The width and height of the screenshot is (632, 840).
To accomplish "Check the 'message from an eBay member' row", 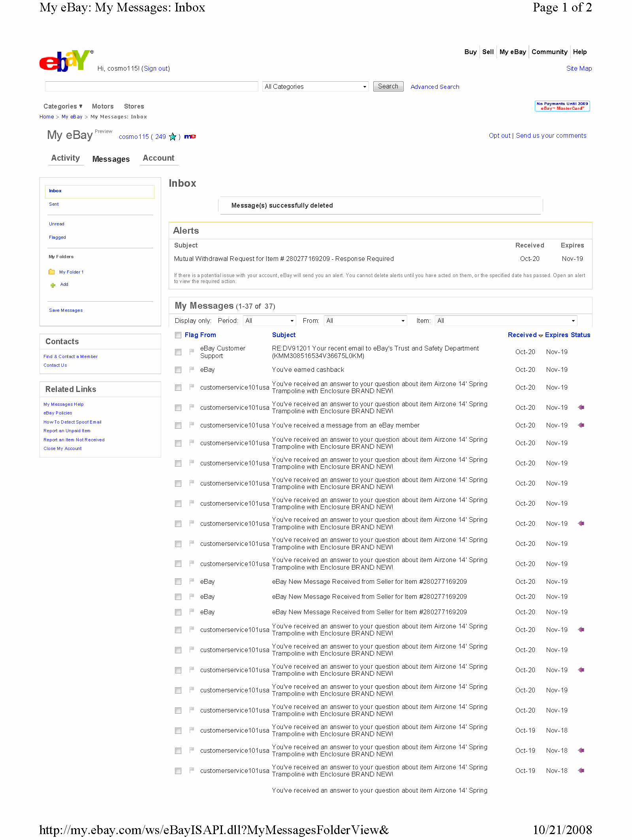I will (178, 426).
